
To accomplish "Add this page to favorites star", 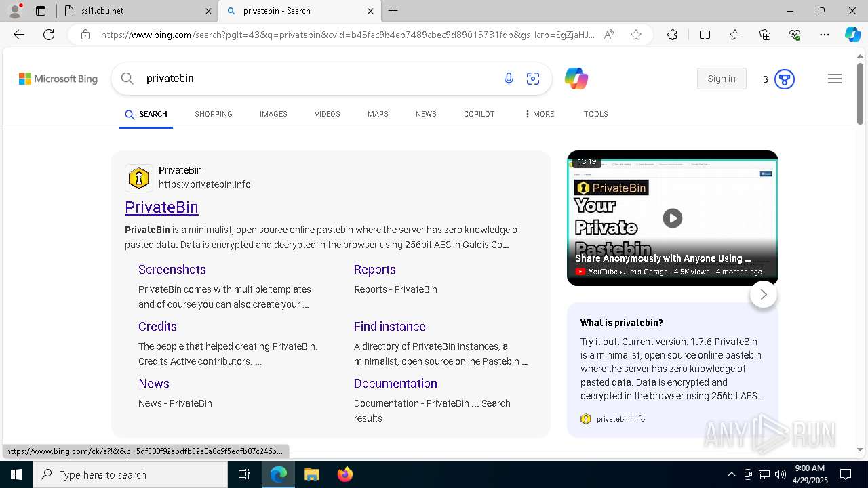I will (x=636, y=35).
